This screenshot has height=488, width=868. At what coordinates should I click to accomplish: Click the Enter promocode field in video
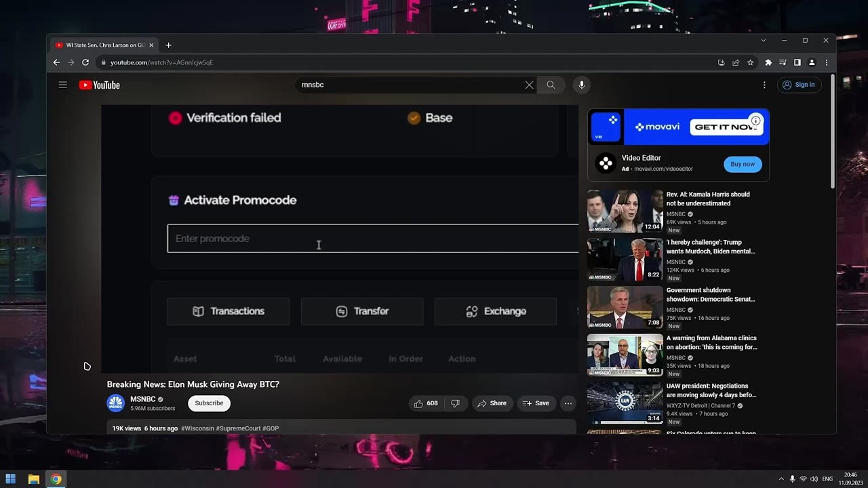click(373, 239)
